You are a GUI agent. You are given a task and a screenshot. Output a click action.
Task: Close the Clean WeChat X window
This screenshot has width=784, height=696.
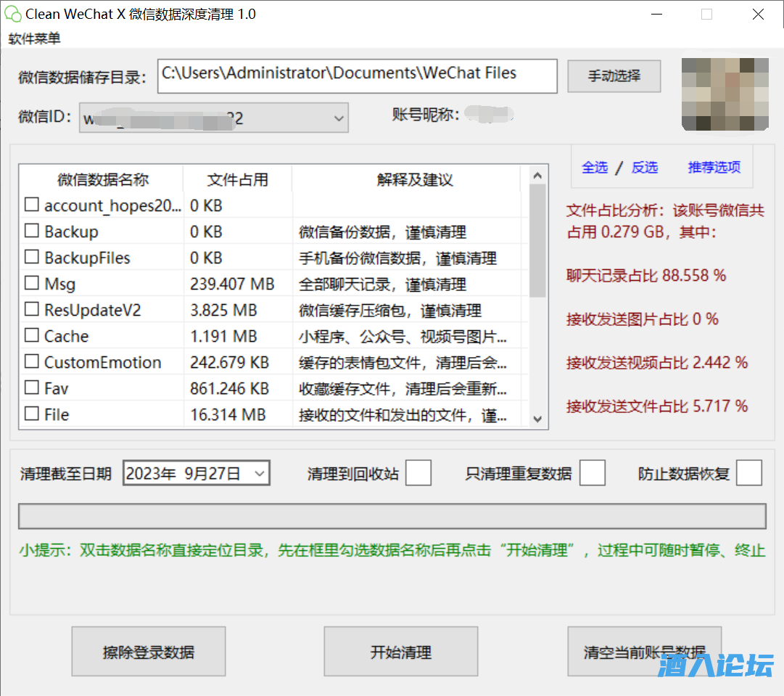click(x=758, y=14)
